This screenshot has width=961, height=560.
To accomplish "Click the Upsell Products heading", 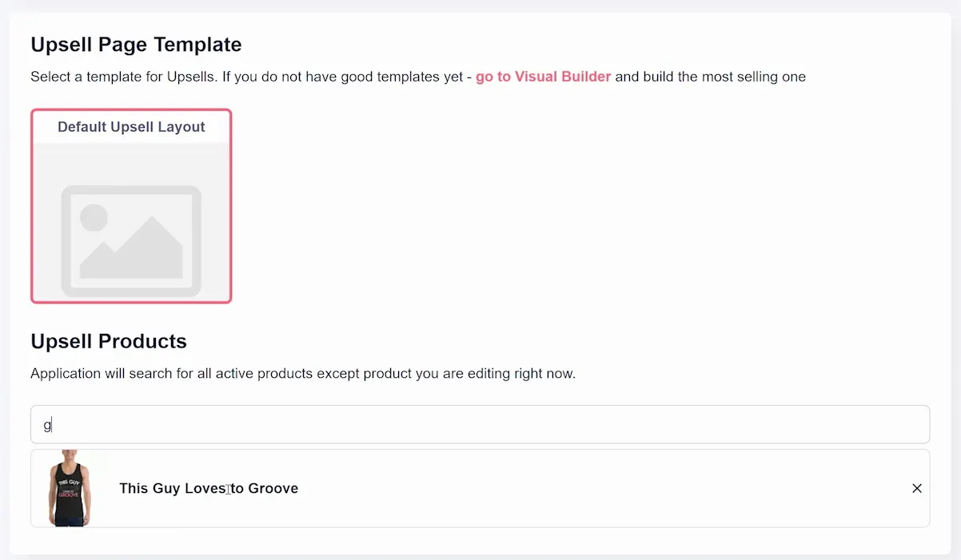I will pos(109,341).
